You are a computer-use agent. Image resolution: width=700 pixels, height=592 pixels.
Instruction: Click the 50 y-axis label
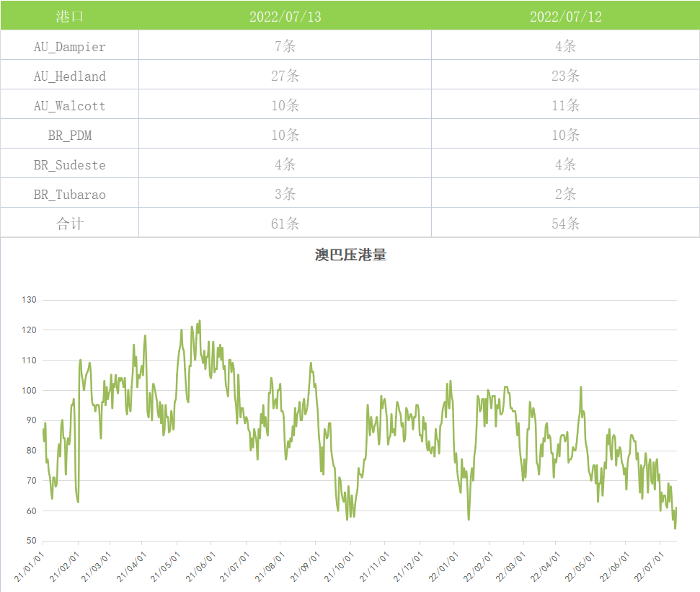(31, 541)
